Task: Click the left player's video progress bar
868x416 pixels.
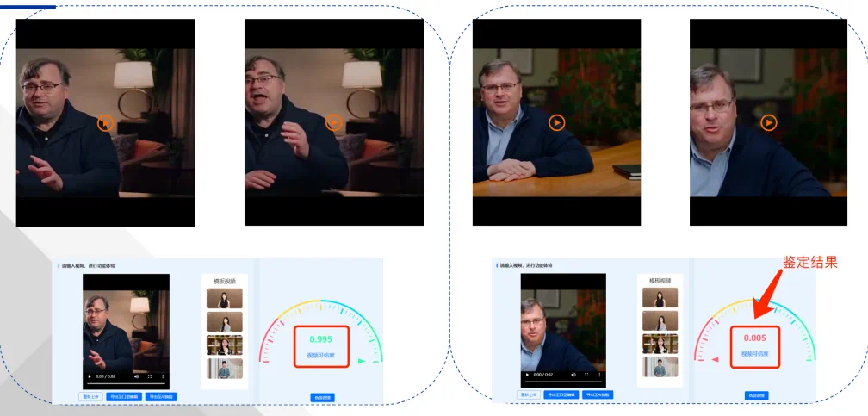Action: pyautogui.click(x=126, y=383)
